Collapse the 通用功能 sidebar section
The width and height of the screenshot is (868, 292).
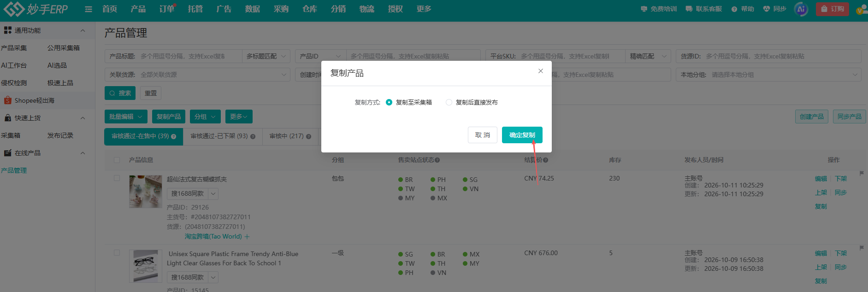click(83, 30)
